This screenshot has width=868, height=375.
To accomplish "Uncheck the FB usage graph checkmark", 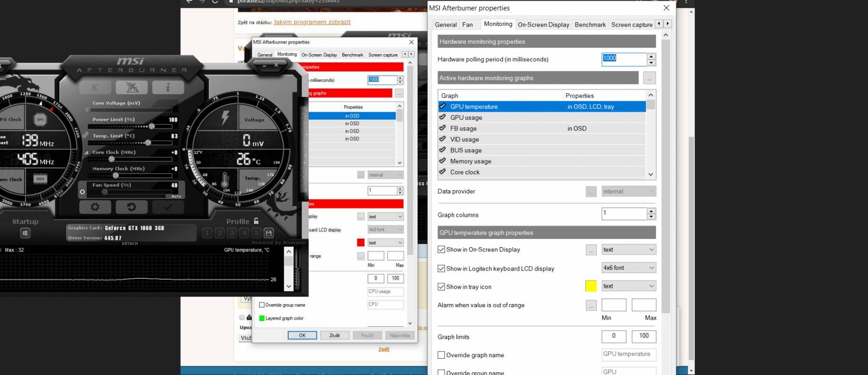I will [443, 128].
